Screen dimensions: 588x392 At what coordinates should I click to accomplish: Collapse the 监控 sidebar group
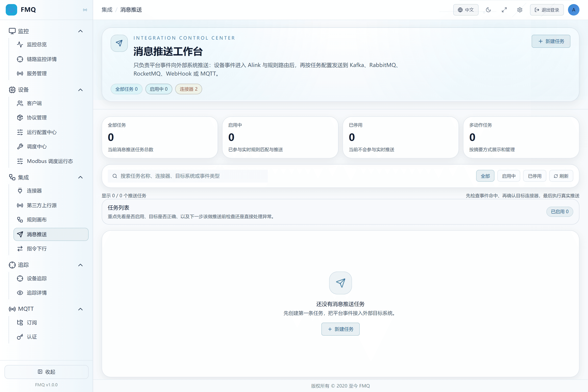tap(80, 31)
